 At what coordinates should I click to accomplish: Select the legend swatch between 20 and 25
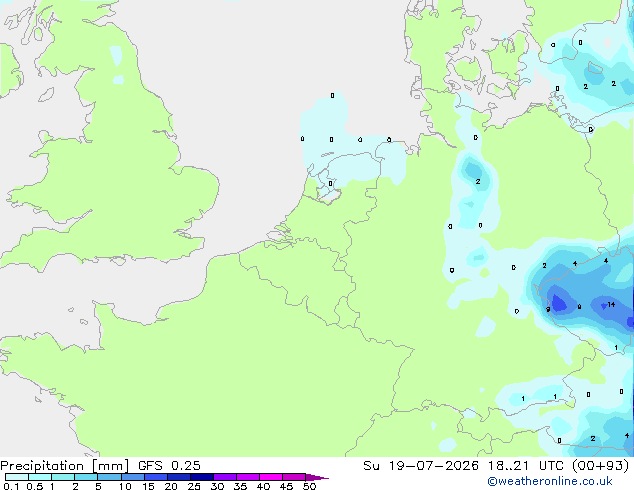pos(179,477)
